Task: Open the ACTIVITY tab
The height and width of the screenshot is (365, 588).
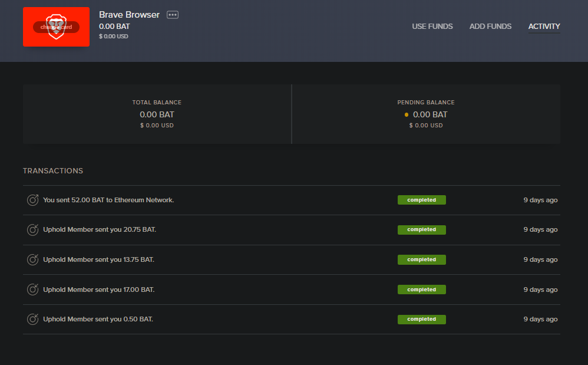Action: pyautogui.click(x=544, y=27)
